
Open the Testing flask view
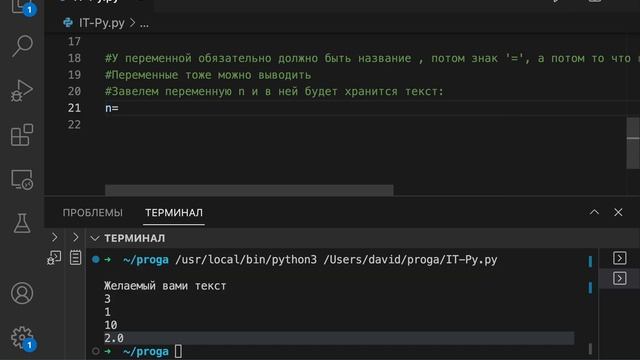click(x=22, y=223)
